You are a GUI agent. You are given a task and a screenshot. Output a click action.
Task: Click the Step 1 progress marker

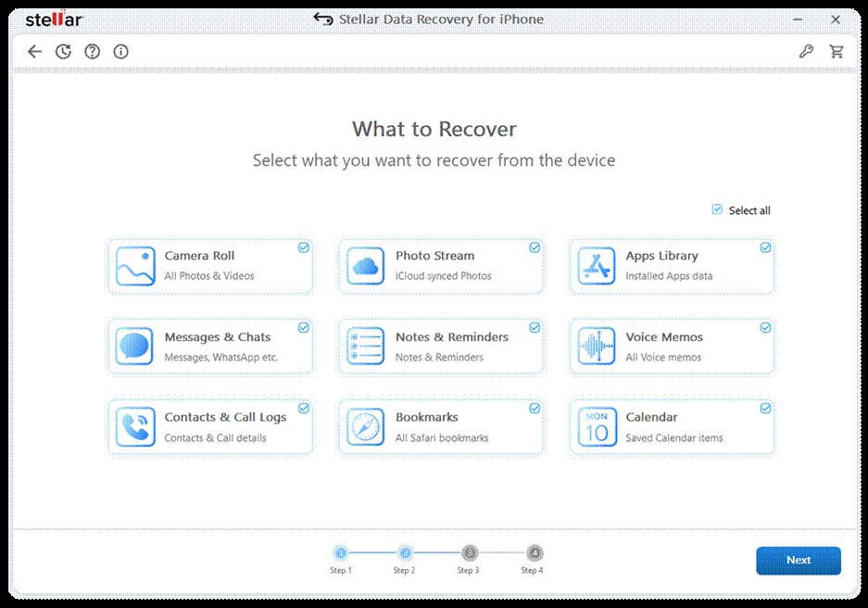coord(340,553)
